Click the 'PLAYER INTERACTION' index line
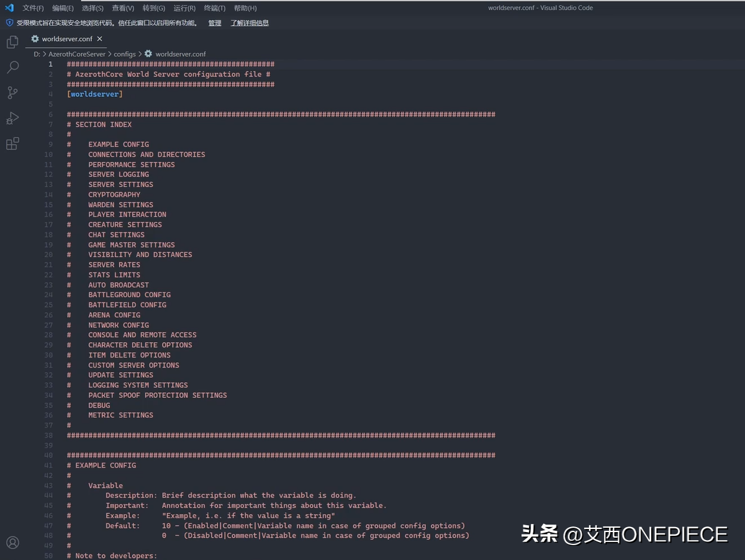 coord(127,215)
